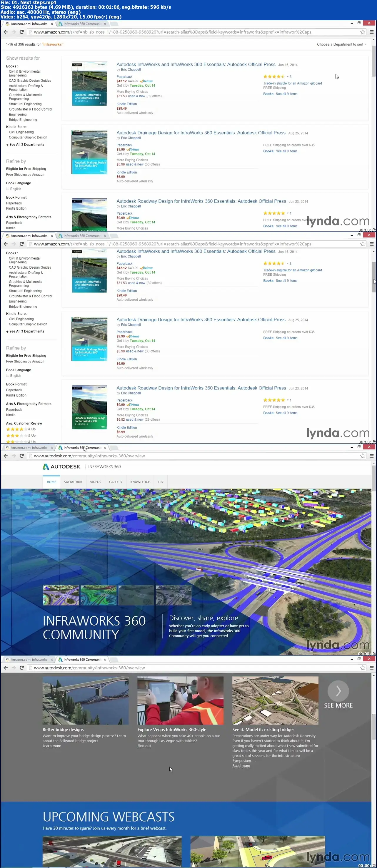Tick the English checkbox in the results-count Amazon frame
Screen dimensions: 377x868
tap(8, 189)
